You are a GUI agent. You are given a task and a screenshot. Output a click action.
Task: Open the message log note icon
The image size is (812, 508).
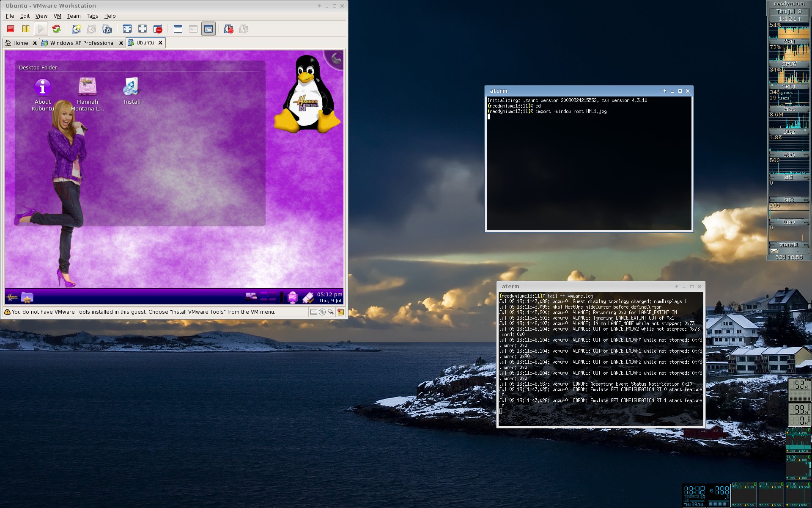point(340,312)
